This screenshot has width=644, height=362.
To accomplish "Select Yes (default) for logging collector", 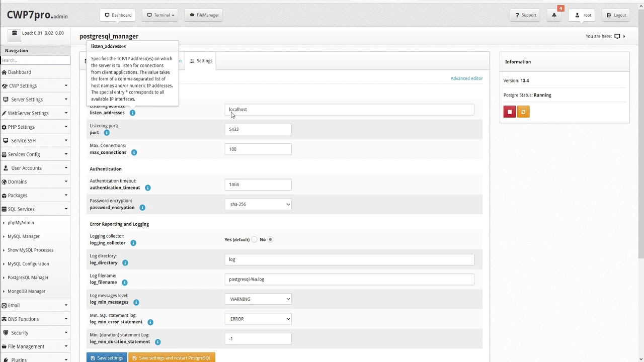I will coord(254,239).
